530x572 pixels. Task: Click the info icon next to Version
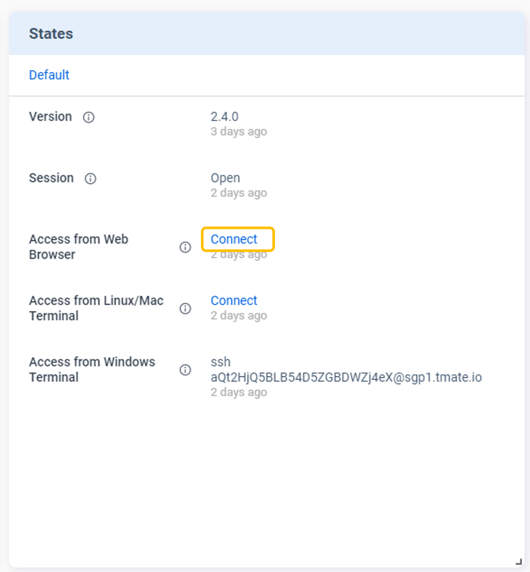88,117
